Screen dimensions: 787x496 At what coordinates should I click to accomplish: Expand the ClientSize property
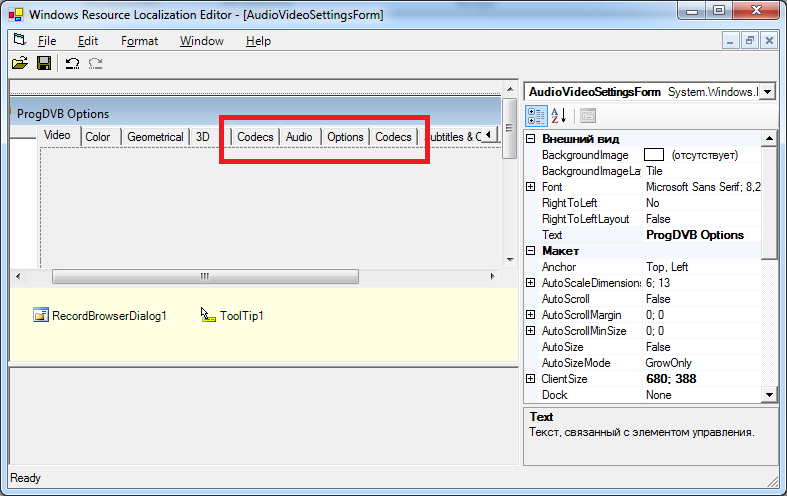point(531,379)
